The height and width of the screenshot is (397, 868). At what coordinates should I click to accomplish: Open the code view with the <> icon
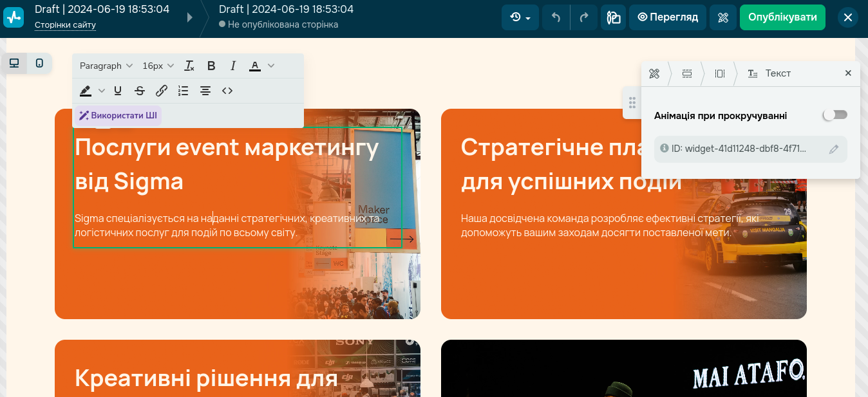click(227, 91)
